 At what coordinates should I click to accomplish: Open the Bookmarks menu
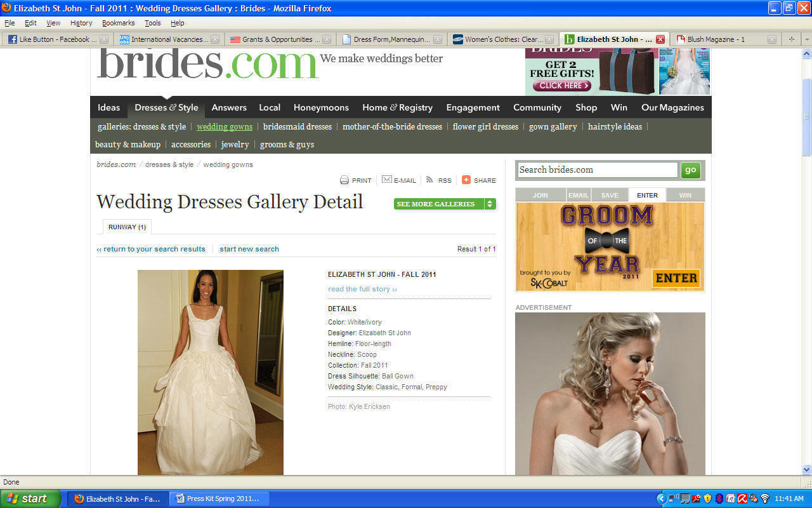click(118, 23)
